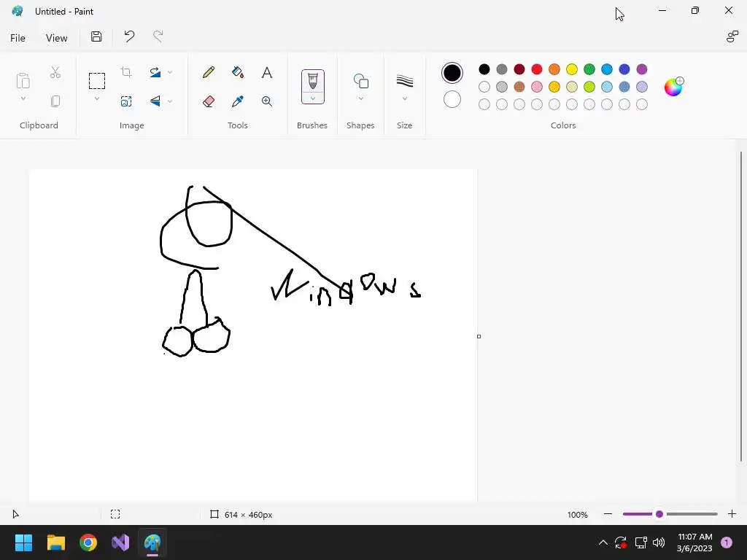Open the File menu
The width and height of the screenshot is (747, 560).
point(18,38)
